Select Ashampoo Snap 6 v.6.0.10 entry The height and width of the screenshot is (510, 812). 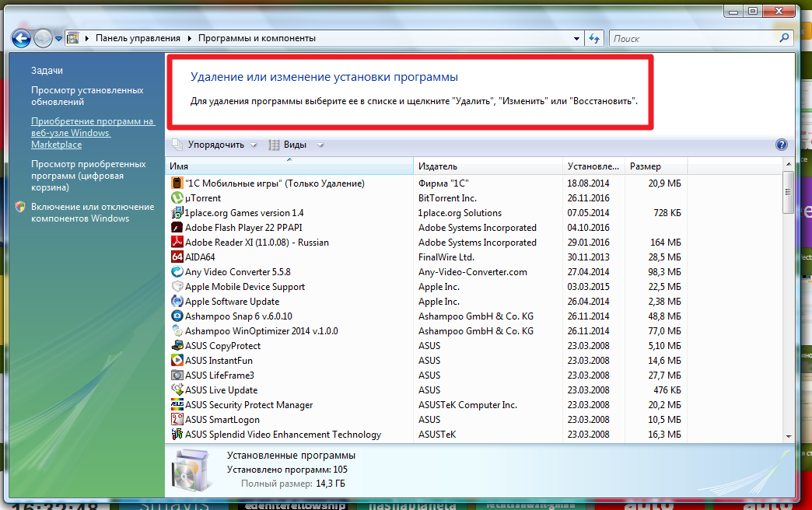point(238,316)
